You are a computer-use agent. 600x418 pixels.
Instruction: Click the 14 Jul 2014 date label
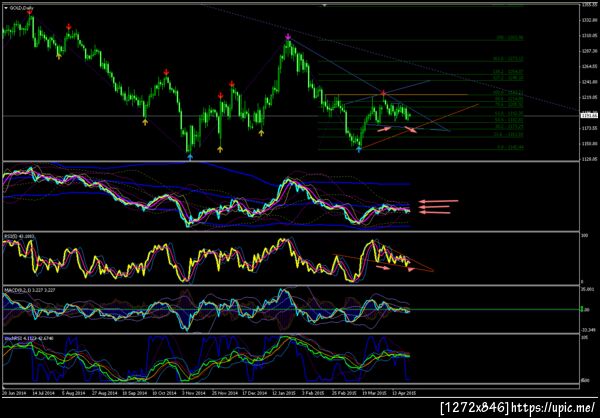click(43, 393)
